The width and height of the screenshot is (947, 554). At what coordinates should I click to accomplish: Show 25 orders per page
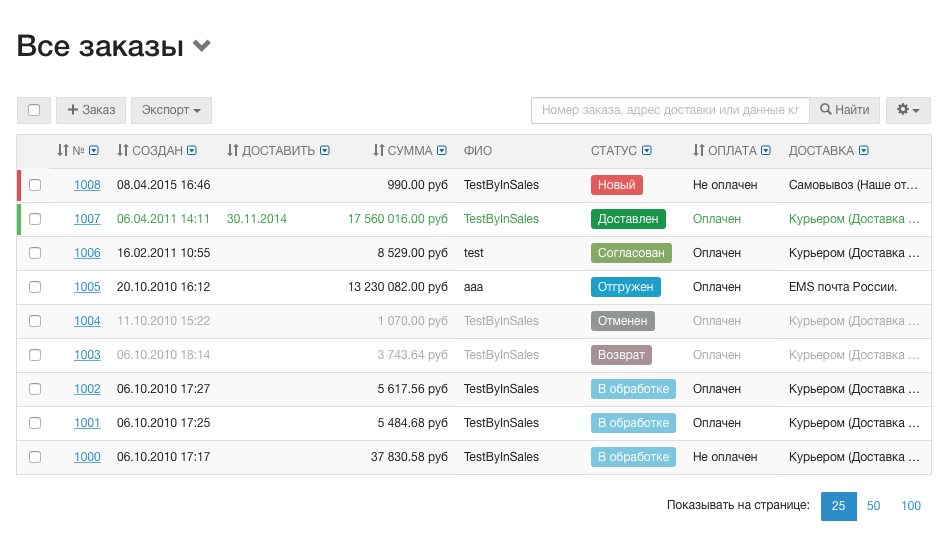tap(838, 506)
